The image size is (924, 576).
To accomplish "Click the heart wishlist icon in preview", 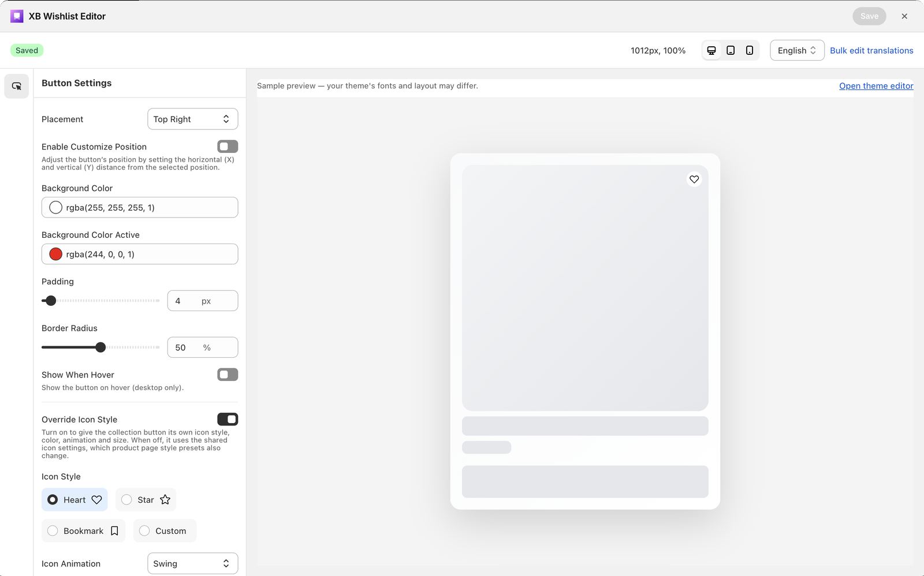I will (694, 179).
